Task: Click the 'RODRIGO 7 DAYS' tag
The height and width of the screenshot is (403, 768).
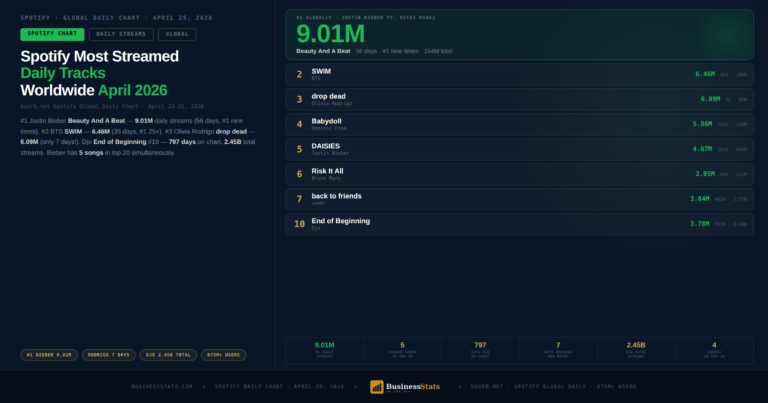Action: 108,355
